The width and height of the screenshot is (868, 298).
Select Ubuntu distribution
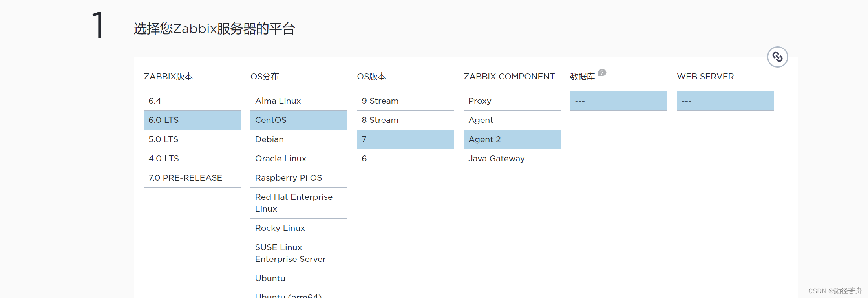(299, 278)
